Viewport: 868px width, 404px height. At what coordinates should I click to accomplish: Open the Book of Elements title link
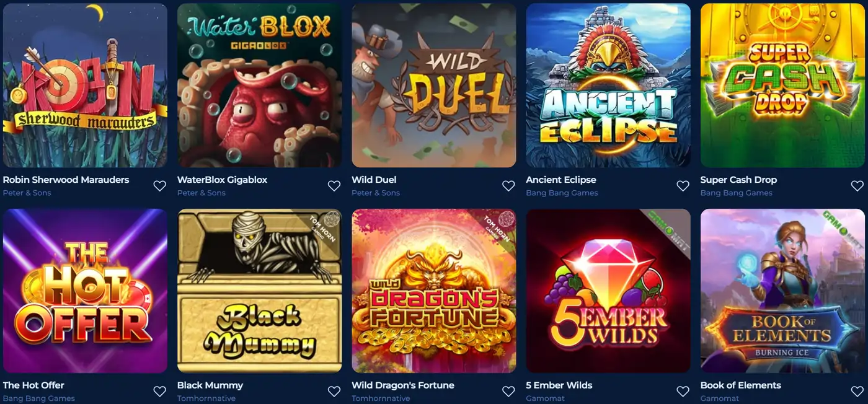click(740, 385)
